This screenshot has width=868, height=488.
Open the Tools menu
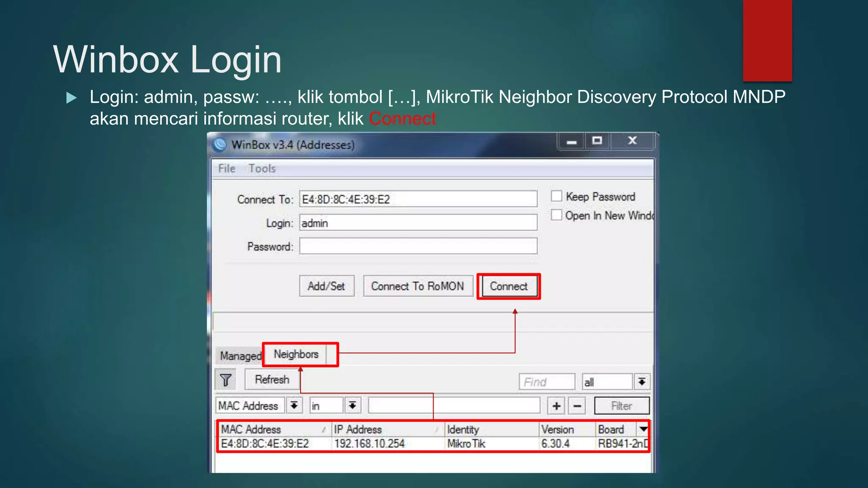coord(262,169)
